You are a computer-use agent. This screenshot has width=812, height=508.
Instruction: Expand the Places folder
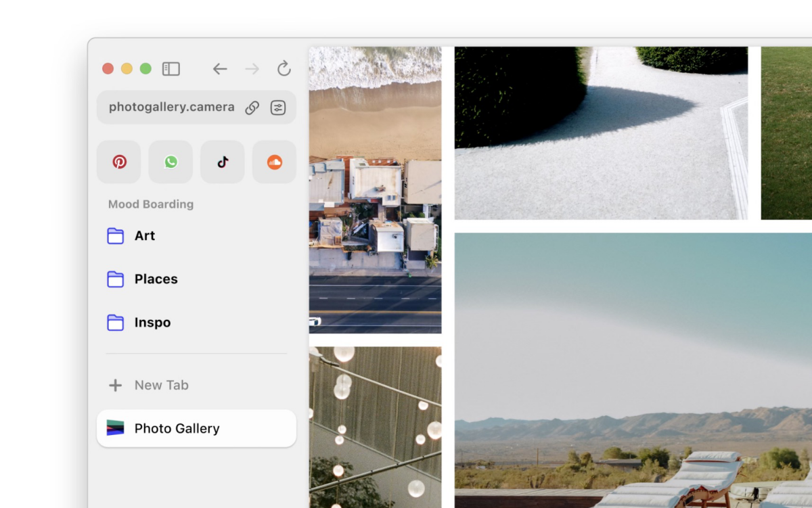click(x=196, y=279)
